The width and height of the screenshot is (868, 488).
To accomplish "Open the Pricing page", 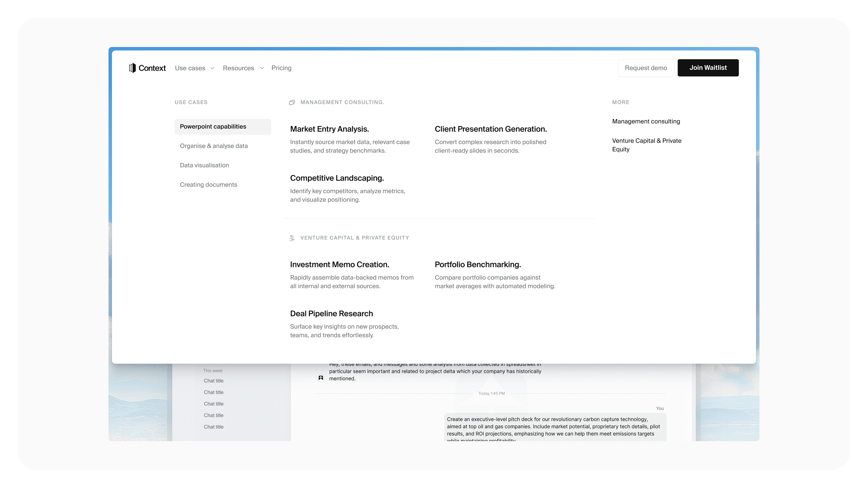I will point(281,68).
